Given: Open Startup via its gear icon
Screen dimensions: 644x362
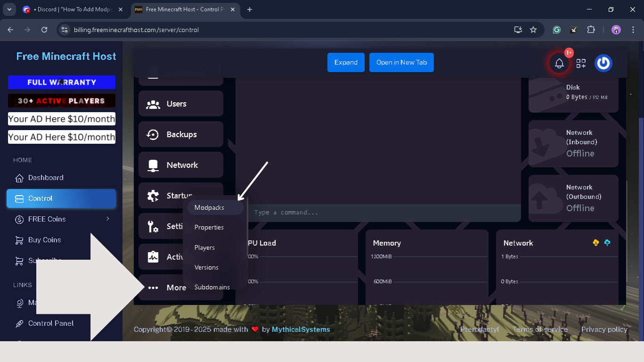Looking at the screenshot, I should point(153,196).
